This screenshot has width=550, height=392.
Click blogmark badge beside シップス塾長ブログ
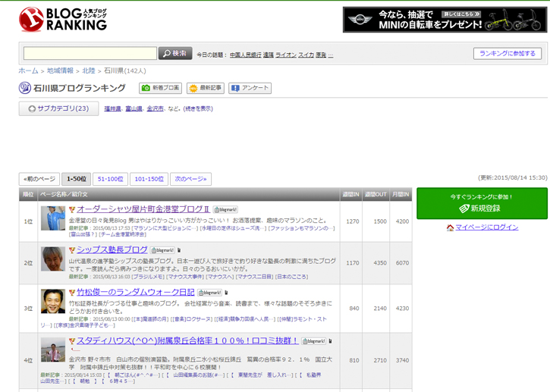coord(162,249)
